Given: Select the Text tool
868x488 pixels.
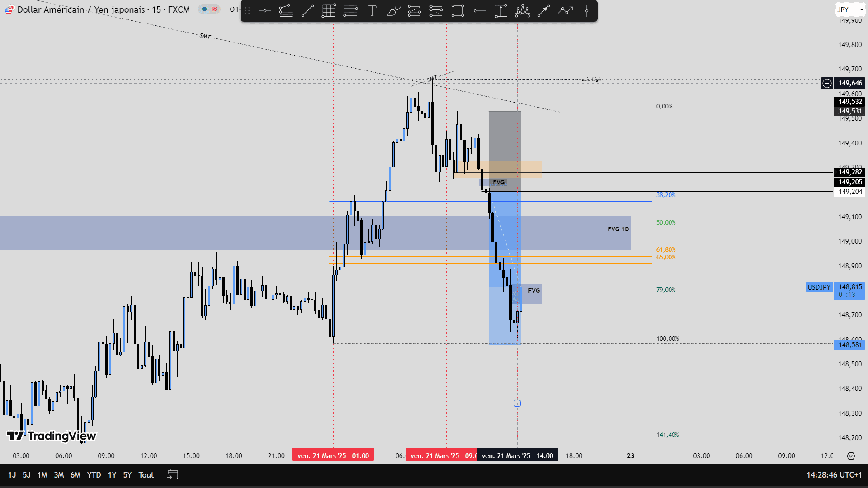Looking at the screenshot, I should [372, 11].
